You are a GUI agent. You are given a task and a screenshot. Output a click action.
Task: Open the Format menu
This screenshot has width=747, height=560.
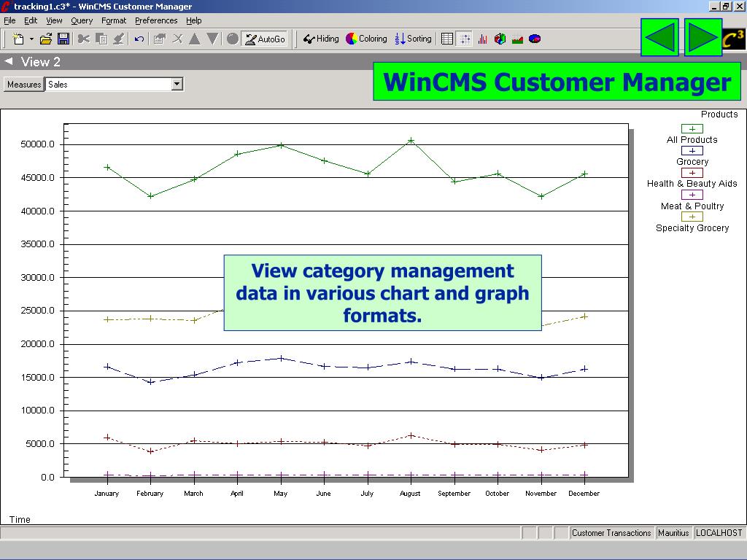[114, 20]
